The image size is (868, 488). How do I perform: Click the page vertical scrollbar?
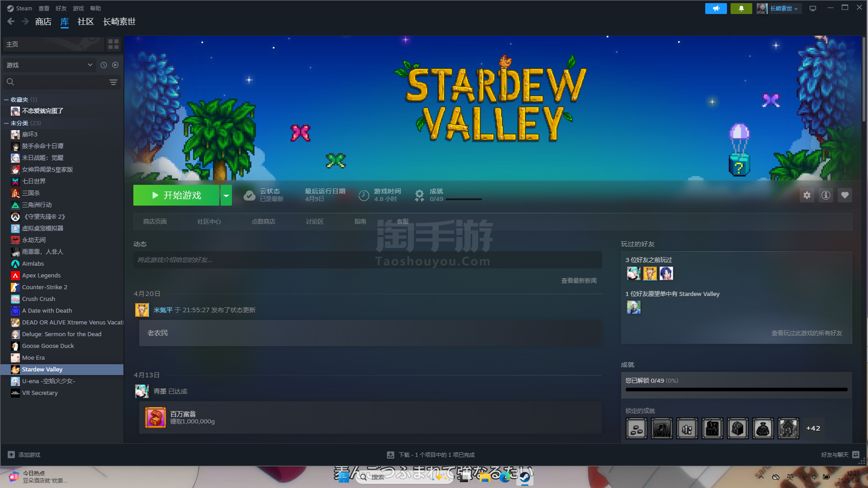pos(864,79)
